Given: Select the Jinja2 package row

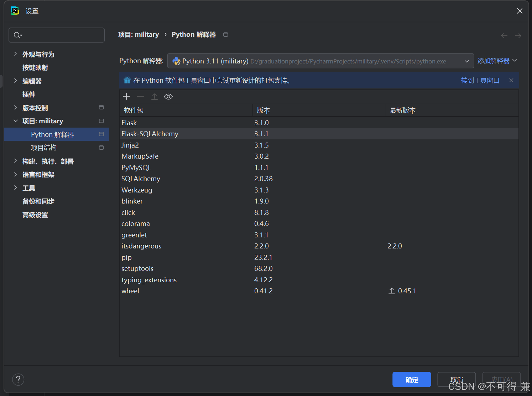Looking at the screenshot, I should click(x=319, y=145).
